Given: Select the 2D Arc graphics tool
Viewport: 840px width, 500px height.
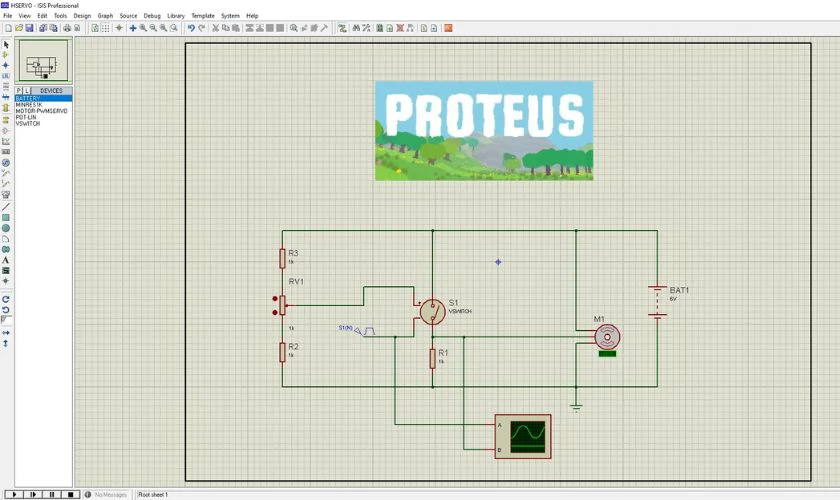Looking at the screenshot, I should [x=6, y=239].
